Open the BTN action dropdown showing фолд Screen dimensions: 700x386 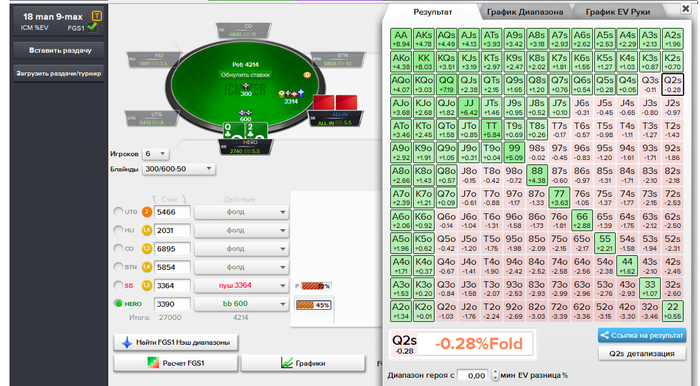pyautogui.click(x=242, y=267)
